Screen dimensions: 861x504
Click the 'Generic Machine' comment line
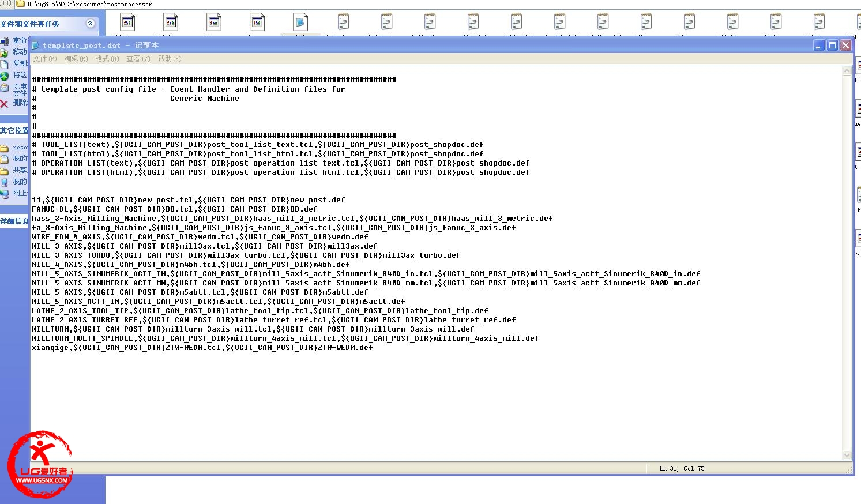(205, 99)
